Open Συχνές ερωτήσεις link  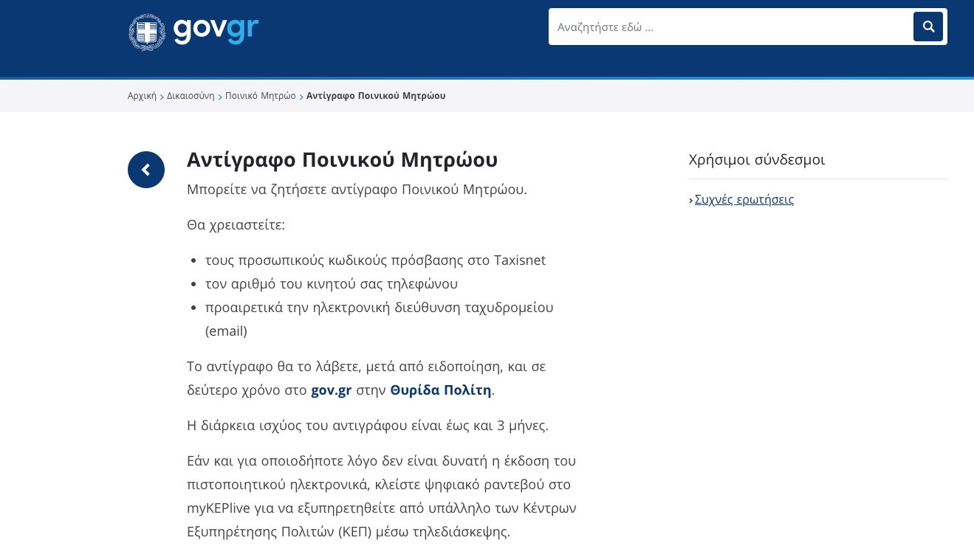click(x=744, y=199)
